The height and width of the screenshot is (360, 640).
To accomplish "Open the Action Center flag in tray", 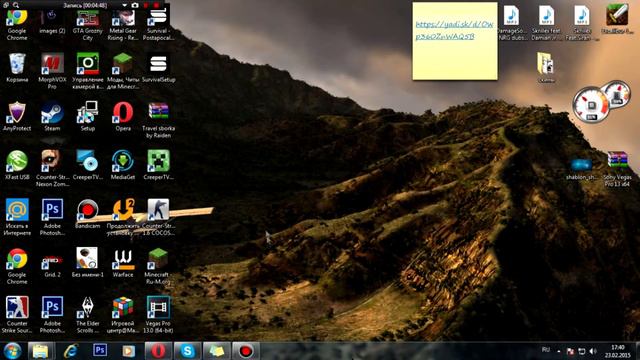I will [570, 351].
